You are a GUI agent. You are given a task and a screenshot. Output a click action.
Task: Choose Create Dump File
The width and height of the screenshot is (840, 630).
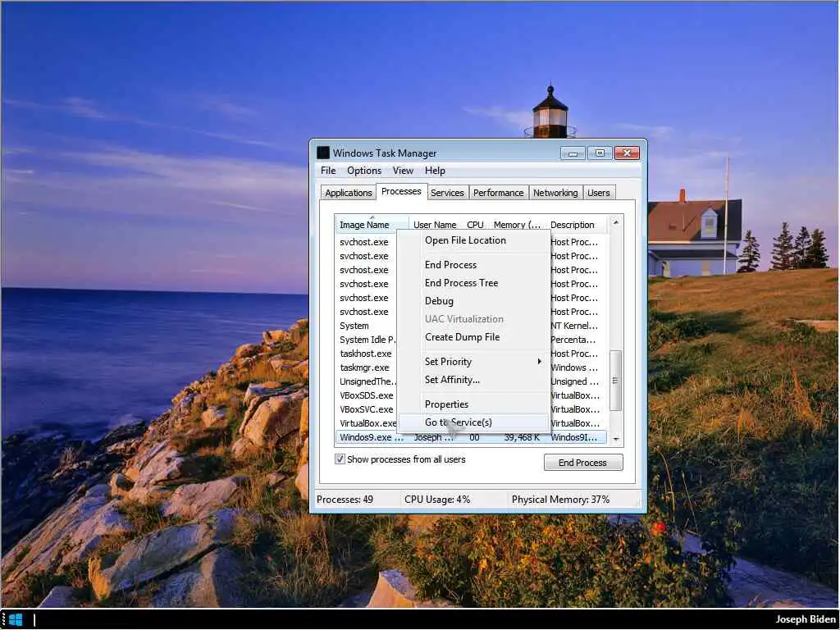(x=474, y=337)
